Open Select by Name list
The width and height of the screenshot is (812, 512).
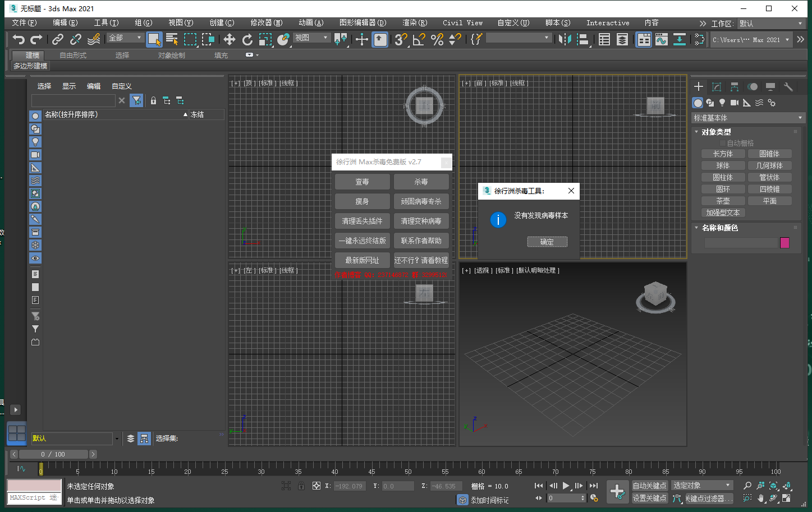pyautogui.click(x=172, y=39)
